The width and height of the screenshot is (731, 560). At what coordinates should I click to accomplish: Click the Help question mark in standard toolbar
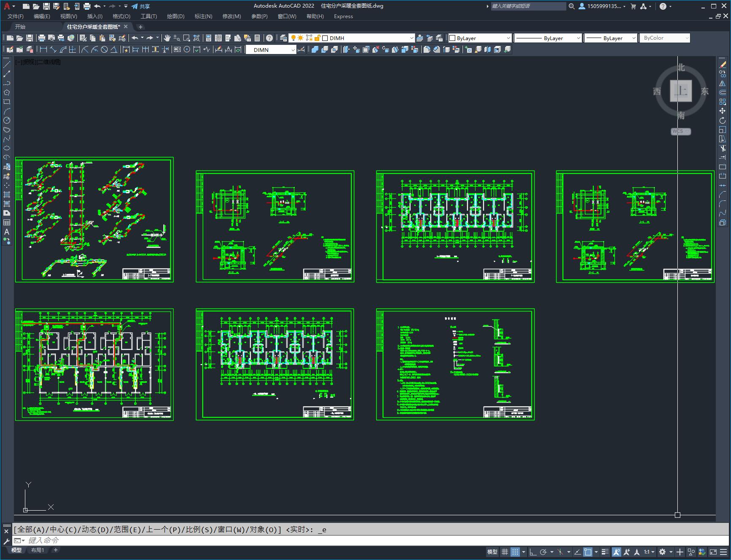pos(269,38)
